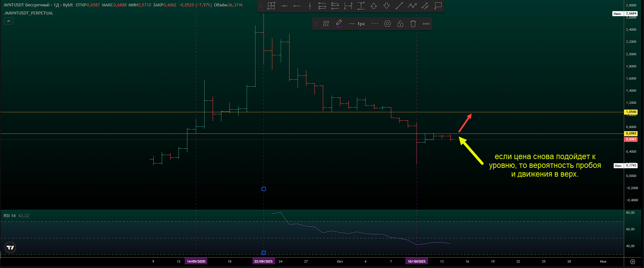This screenshot has width=644, height=268.
Task: Open dashed line style dropdown
Action: [374, 24]
